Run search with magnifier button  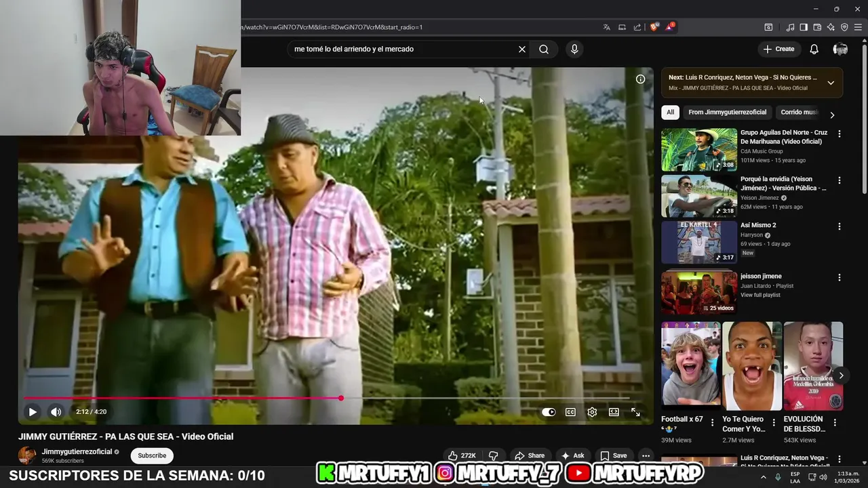(544, 49)
